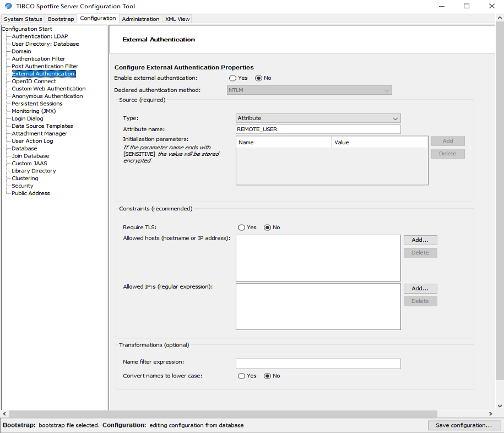The width and height of the screenshot is (504, 433).
Task: Select Clustering tree item
Action: [x=25, y=178]
